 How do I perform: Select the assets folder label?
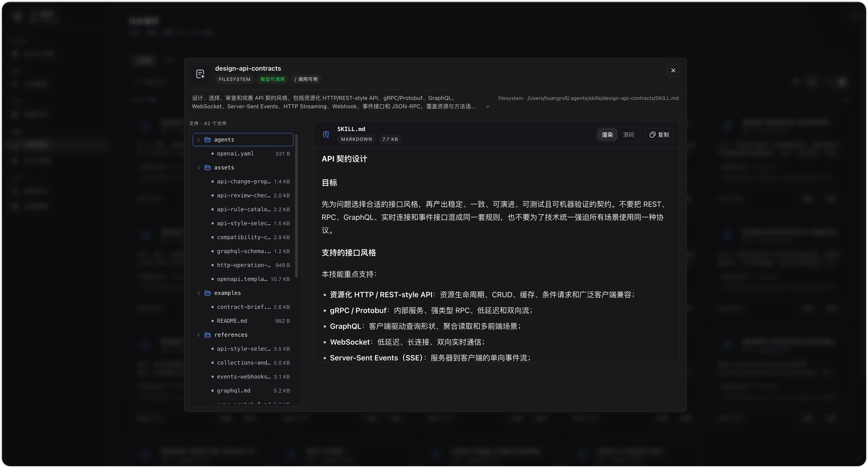coord(224,168)
